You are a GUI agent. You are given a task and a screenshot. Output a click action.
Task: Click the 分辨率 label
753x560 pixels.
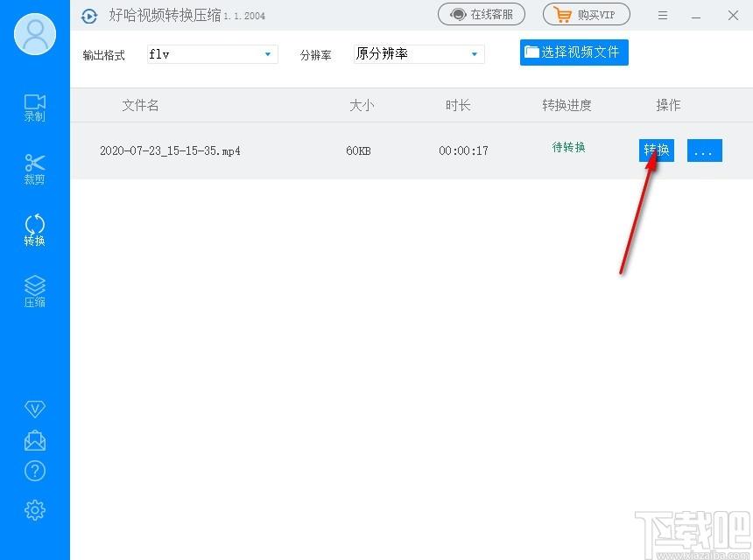click(x=315, y=55)
